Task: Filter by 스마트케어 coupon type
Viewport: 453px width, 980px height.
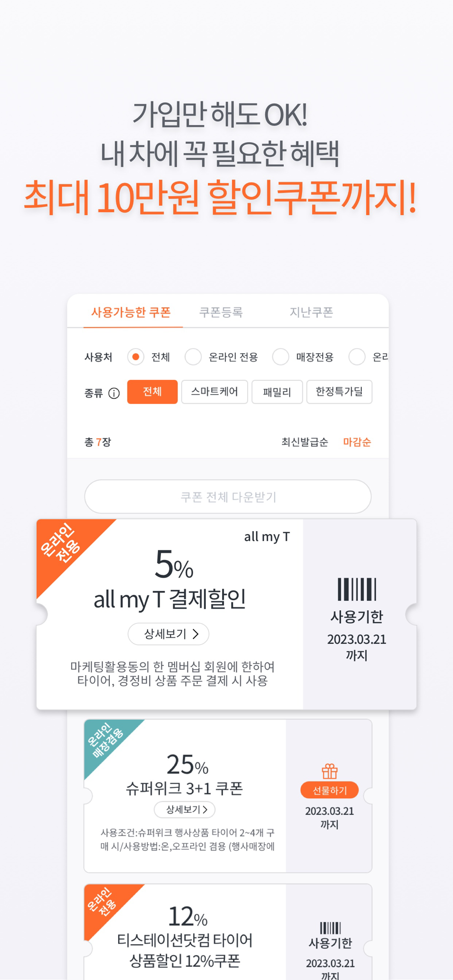Action: point(215,392)
